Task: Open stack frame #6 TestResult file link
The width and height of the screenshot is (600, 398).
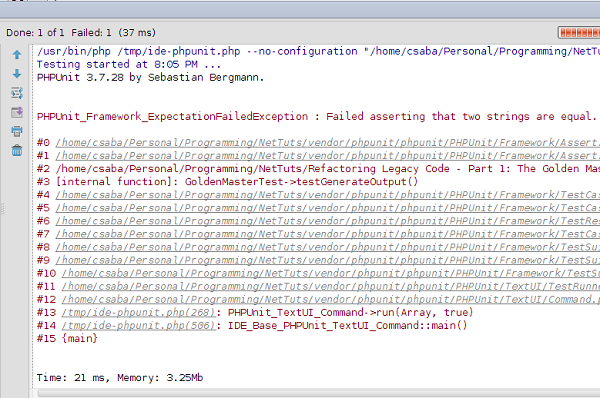Action: [328, 221]
